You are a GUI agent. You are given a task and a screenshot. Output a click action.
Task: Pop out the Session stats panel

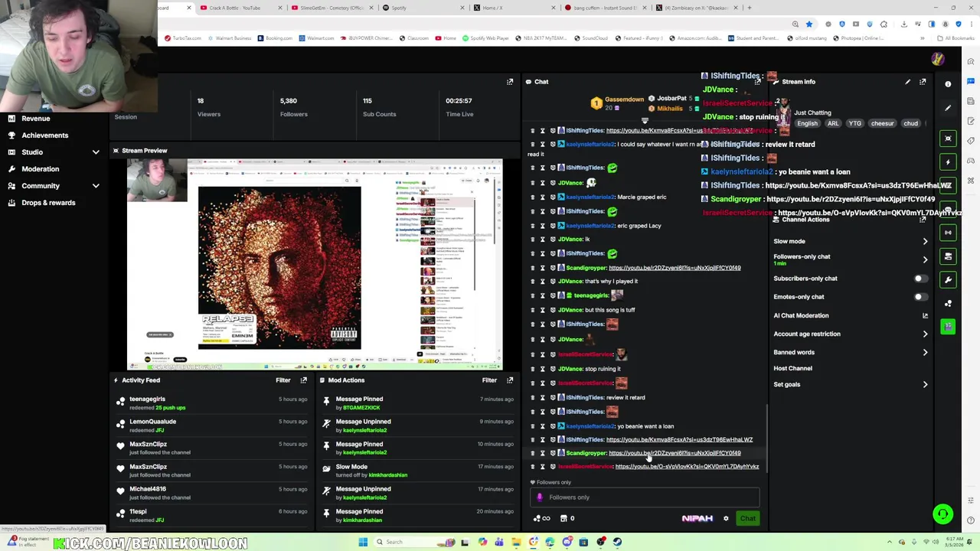coord(510,82)
